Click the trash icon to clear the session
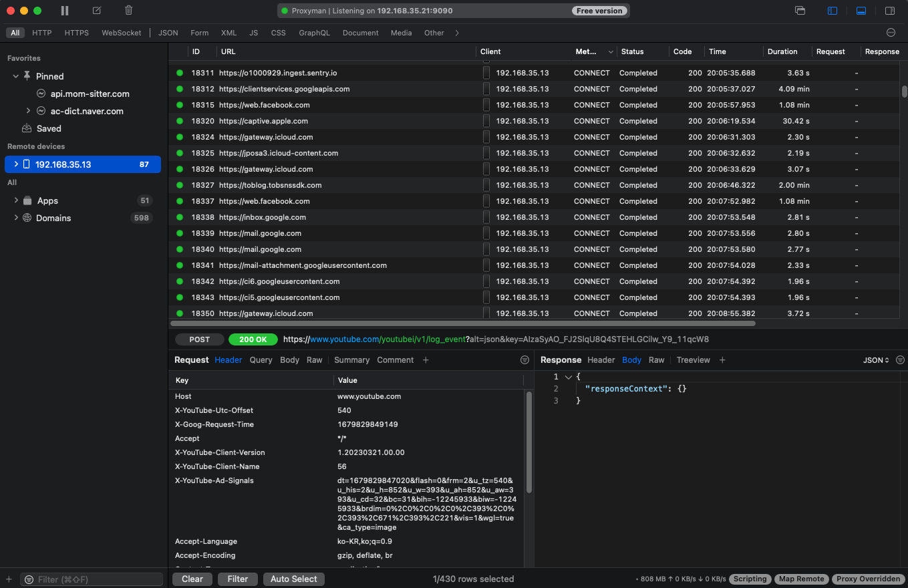The height and width of the screenshot is (588, 908). pos(129,11)
